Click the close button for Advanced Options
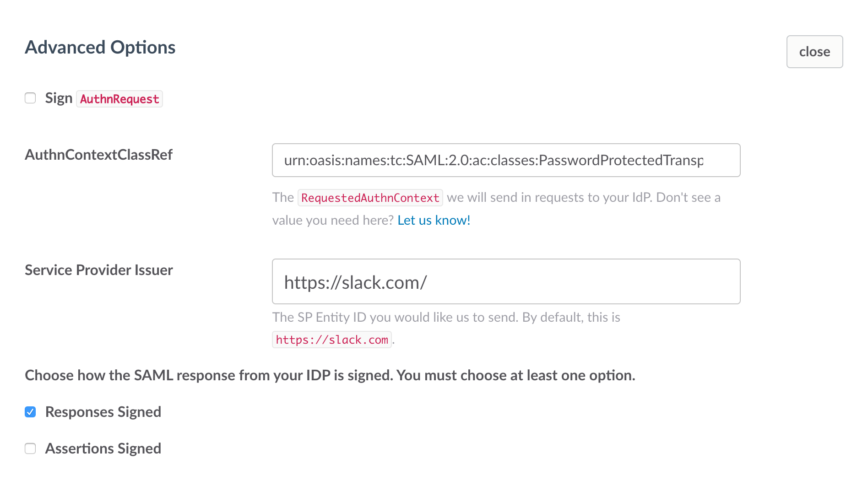Screen dimensions: 868x486 click(x=814, y=52)
